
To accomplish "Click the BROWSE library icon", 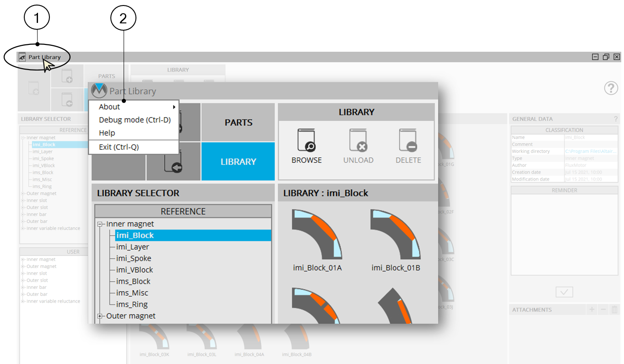I will tap(306, 140).
